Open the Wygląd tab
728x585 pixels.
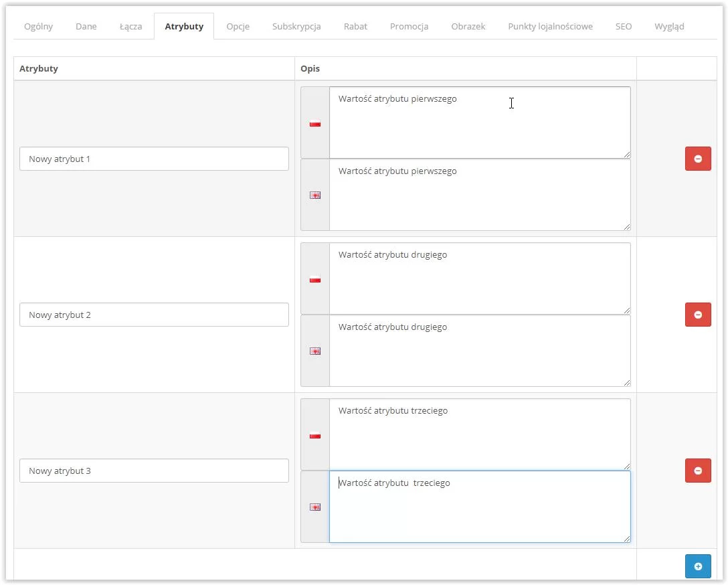[669, 27]
